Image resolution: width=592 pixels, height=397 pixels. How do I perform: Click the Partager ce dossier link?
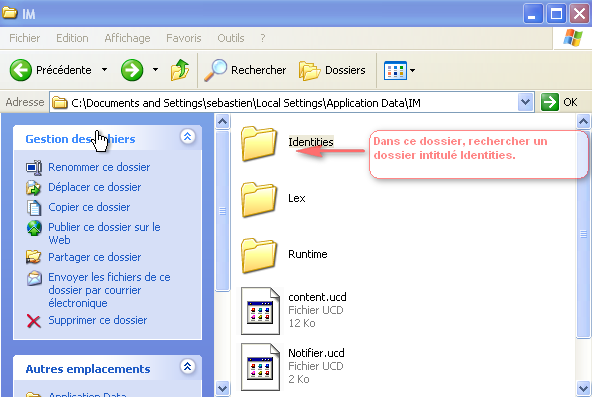pos(94,257)
